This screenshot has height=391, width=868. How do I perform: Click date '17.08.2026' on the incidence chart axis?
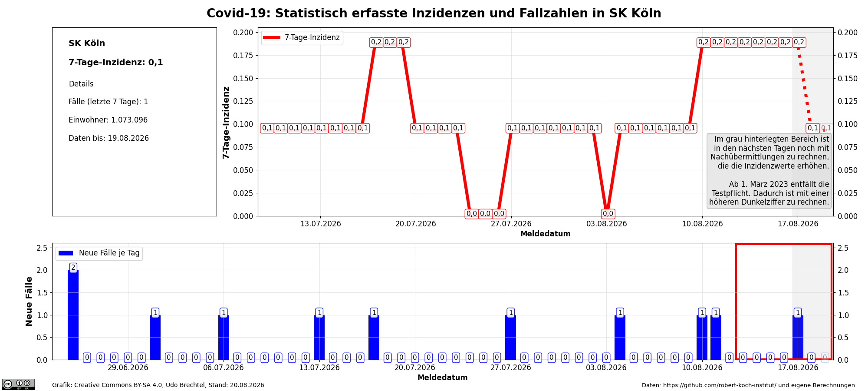click(x=798, y=224)
